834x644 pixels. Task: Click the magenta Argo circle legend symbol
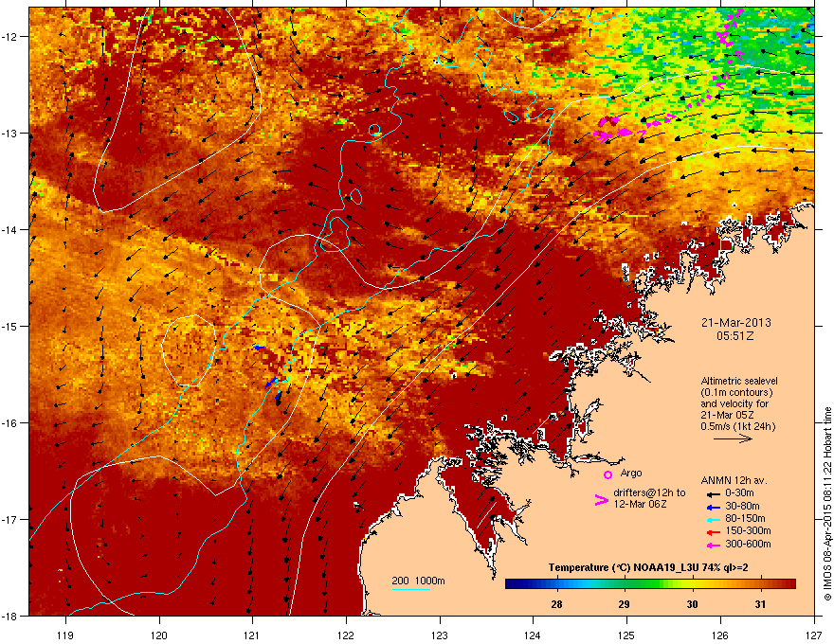point(607,474)
